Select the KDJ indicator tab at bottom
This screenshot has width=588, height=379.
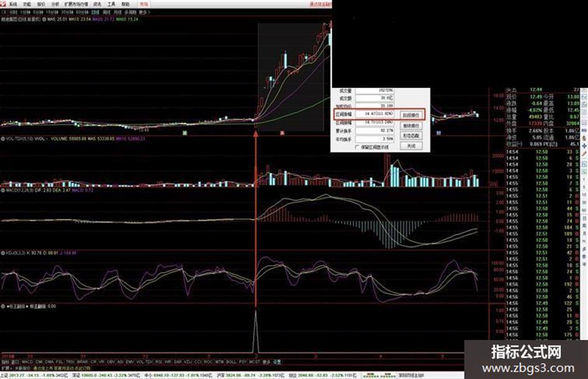click(187, 362)
